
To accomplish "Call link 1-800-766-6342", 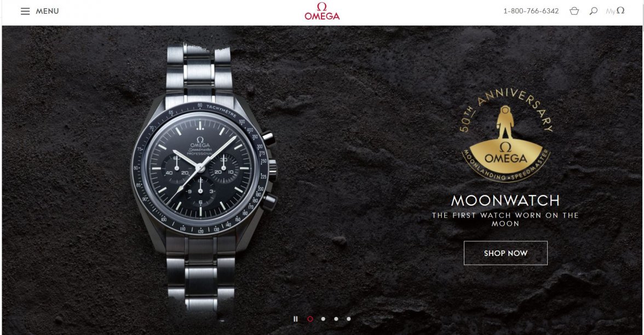I will pos(531,11).
